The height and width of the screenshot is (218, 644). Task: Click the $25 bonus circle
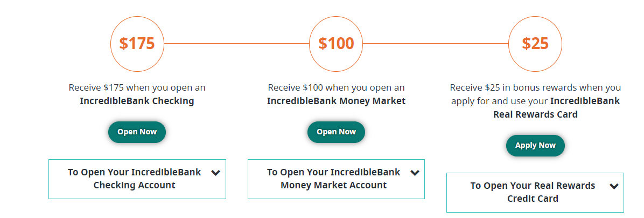click(535, 43)
